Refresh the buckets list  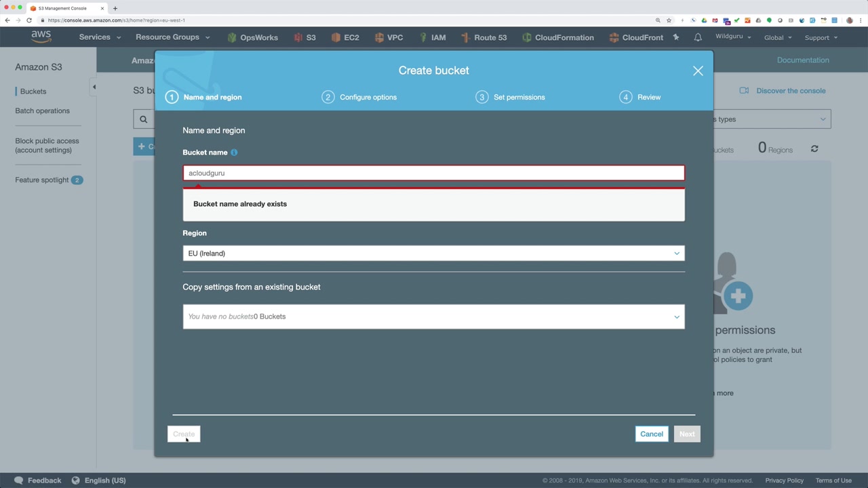[x=814, y=148]
